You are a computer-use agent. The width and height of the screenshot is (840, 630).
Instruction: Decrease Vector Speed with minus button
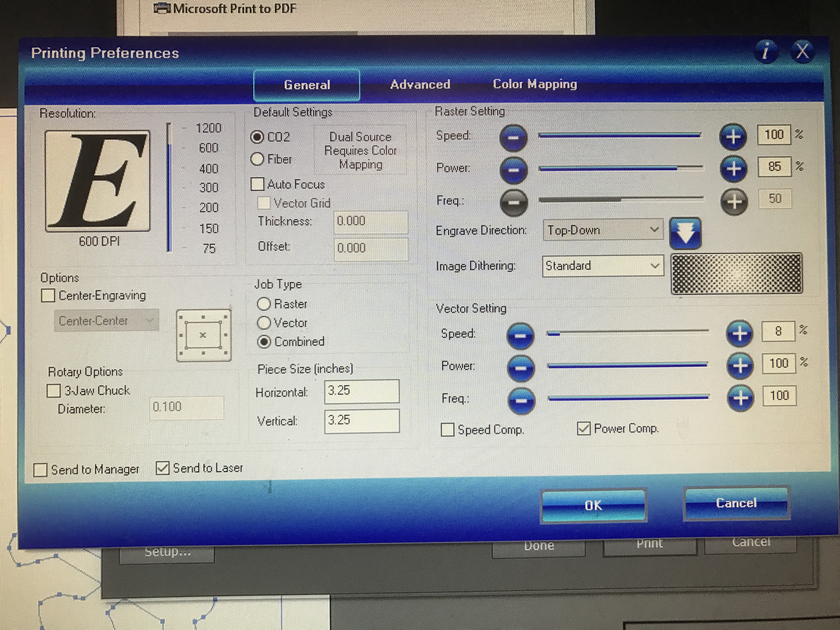coord(521,336)
